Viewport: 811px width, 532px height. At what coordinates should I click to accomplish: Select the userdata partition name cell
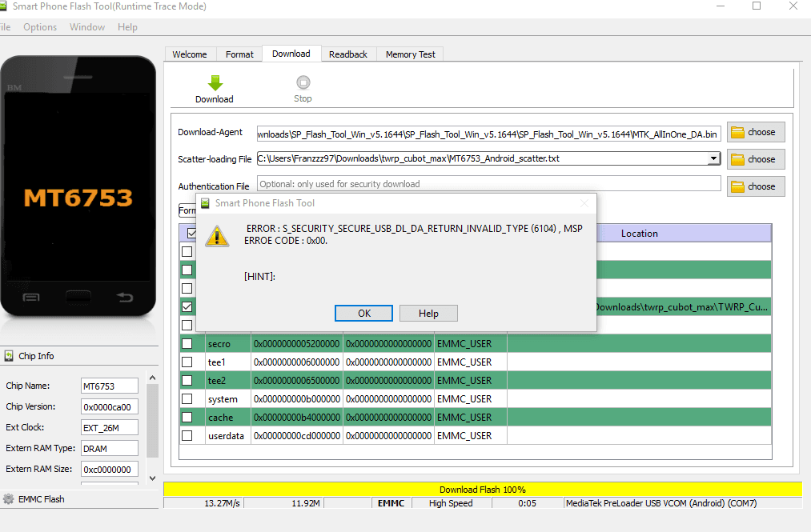point(227,436)
